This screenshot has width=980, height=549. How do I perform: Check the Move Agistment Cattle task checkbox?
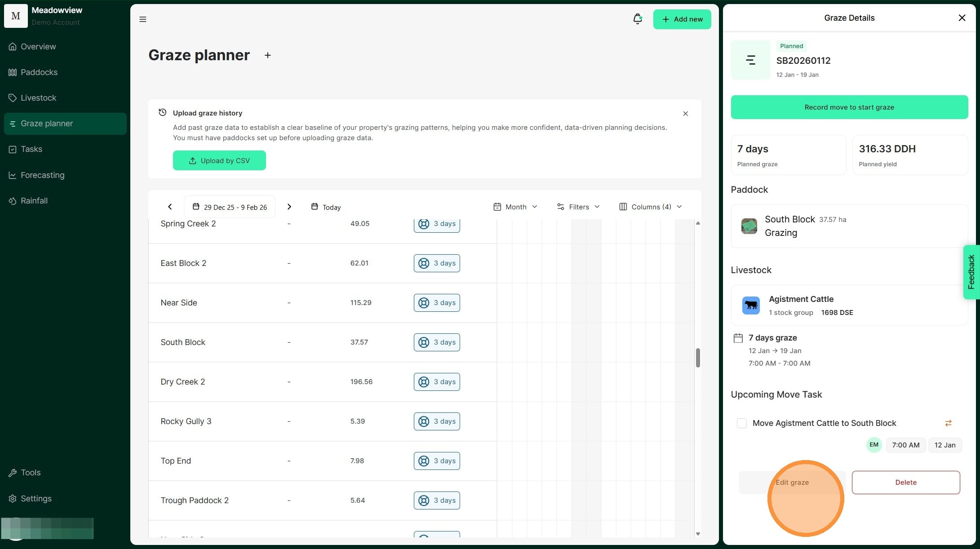pyautogui.click(x=742, y=423)
